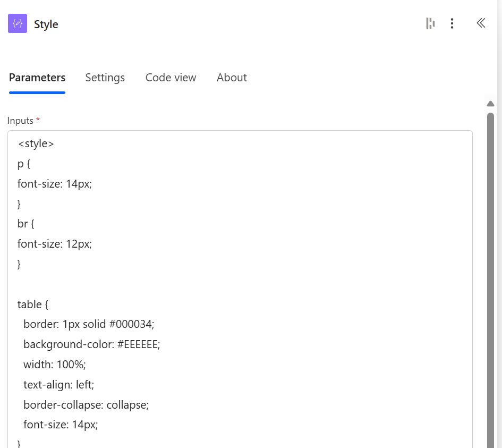This screenshot has width=502, height=448.
Task: Place cursor on the <style> line
Action: click(x=36, y=143)
